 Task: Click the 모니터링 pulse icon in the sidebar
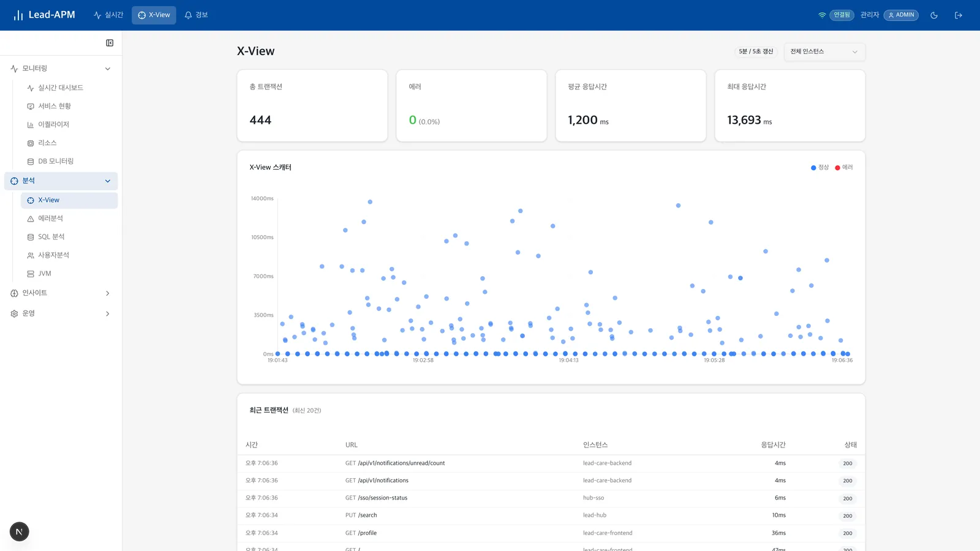[x=14, y=69]
